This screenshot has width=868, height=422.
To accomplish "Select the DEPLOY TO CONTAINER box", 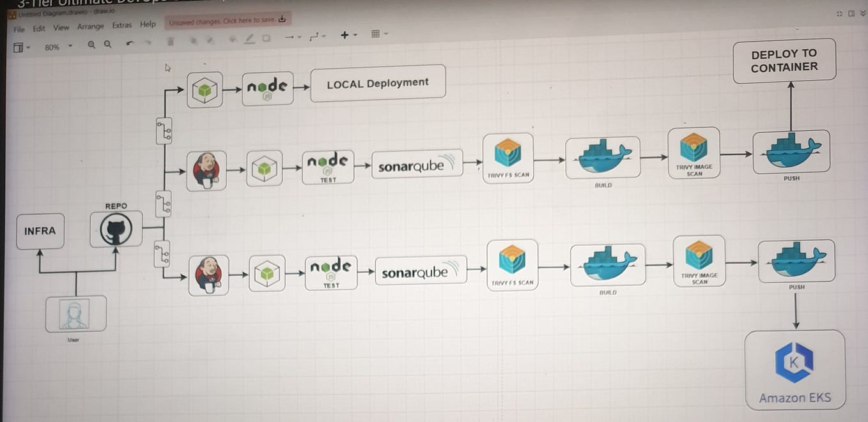I will coord(784,60).
